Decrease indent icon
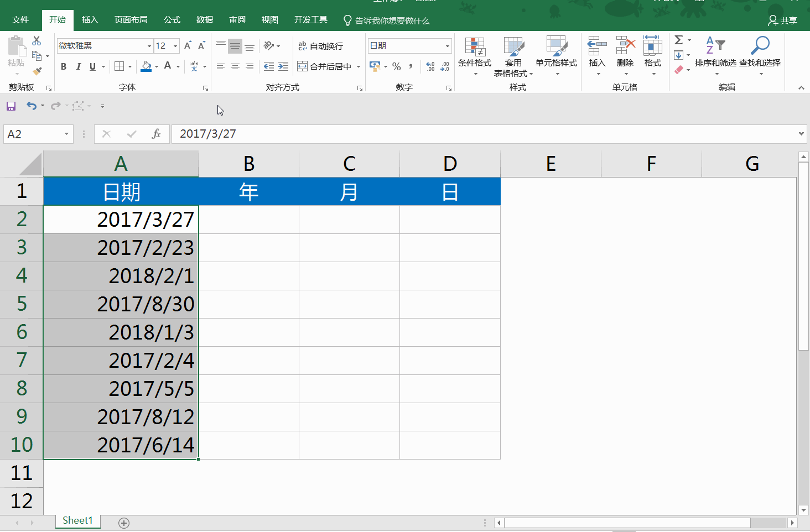810x532 pixels. (x=269, y=66)
